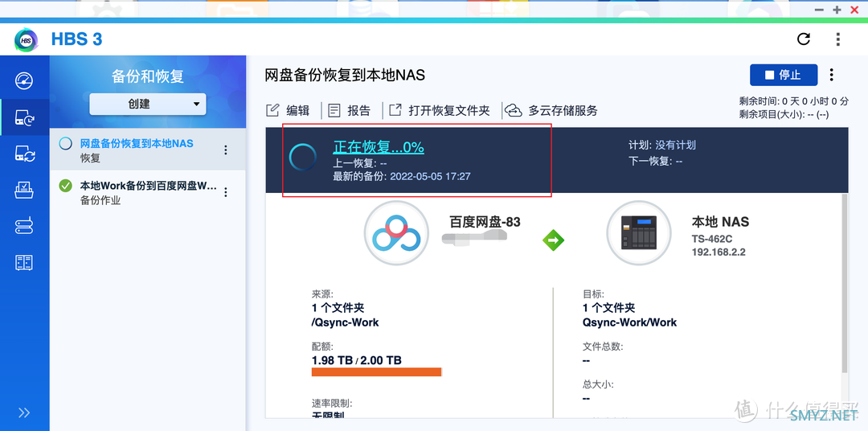Image resolution: width=868 pixels, height=431 pixels.
Task: Click the destination path Qsync-Work/Work
Action: 629,322
